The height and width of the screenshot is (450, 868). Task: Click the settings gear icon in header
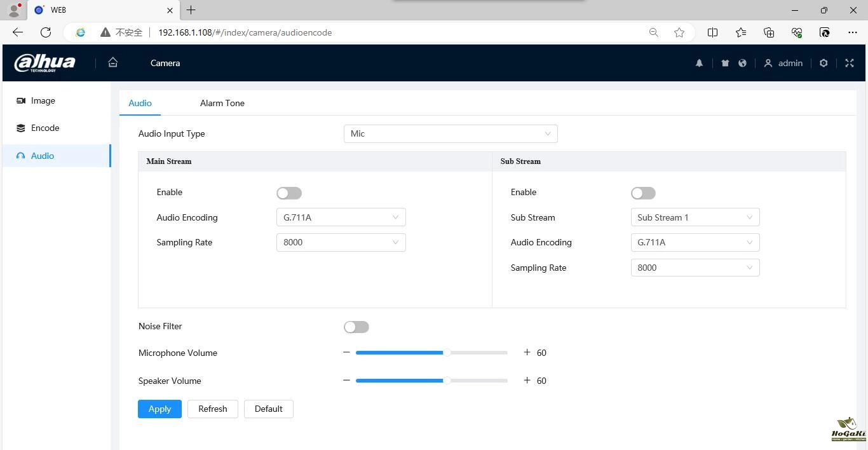click(x=824, y=63)
